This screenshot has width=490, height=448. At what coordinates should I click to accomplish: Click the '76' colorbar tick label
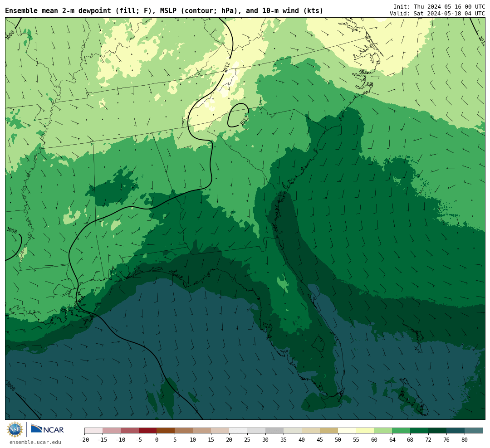[x=447, y=440]
